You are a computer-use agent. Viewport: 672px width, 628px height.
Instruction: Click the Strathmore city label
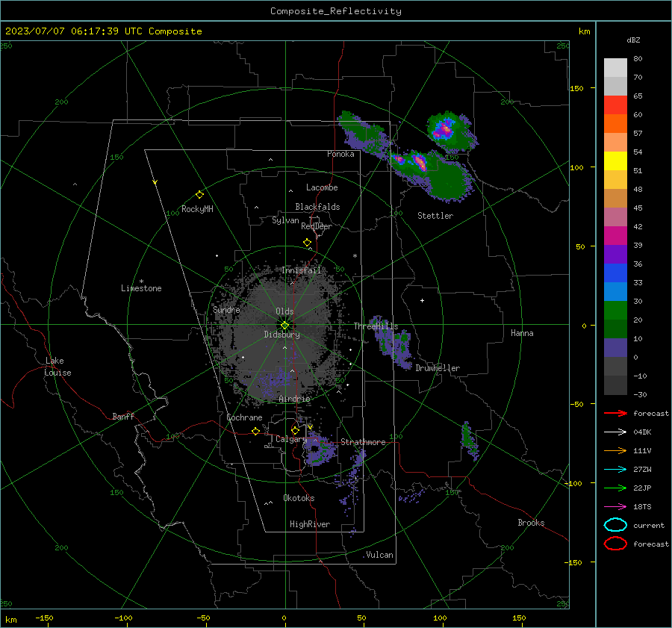pyautogui.click(x=363, y=442)
